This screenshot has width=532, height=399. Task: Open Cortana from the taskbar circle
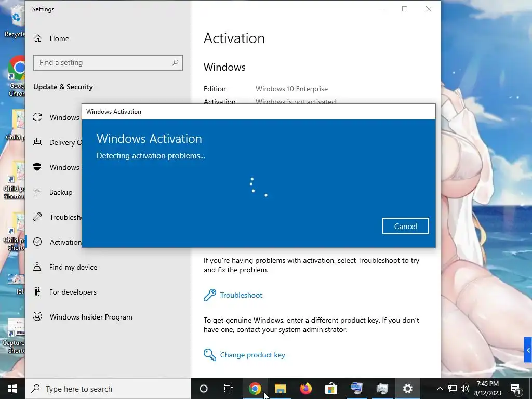[x=204, y=389]
